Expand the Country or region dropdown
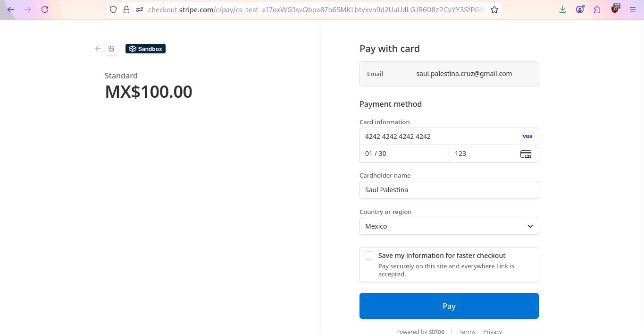 point(449,226)
